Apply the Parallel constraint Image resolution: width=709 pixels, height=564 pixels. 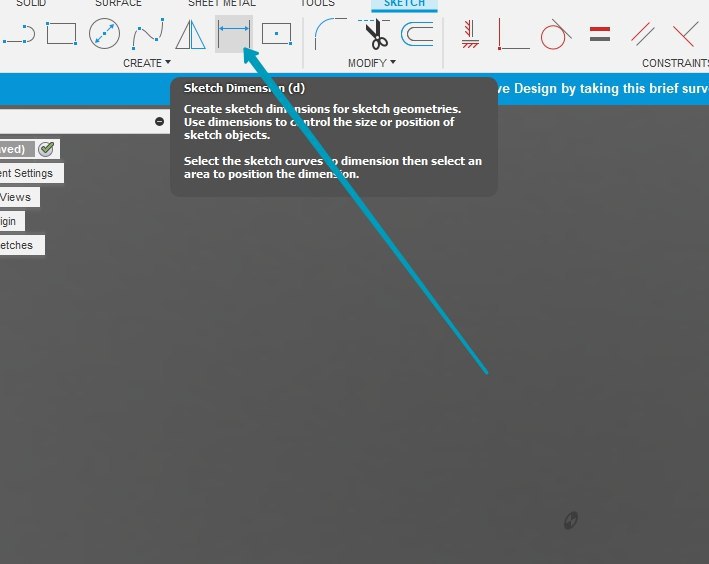(x=643, y=34)
